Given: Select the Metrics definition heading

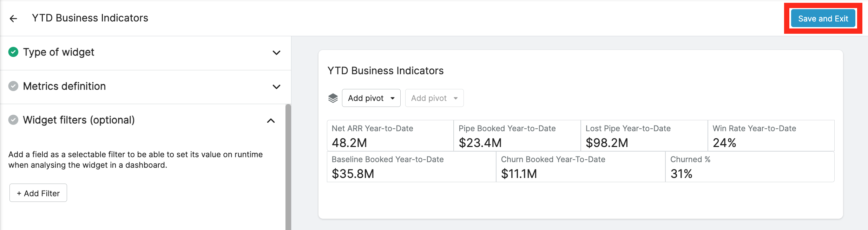Looking at the screenshot, I should pyautogui.click(x=64, y=86).
